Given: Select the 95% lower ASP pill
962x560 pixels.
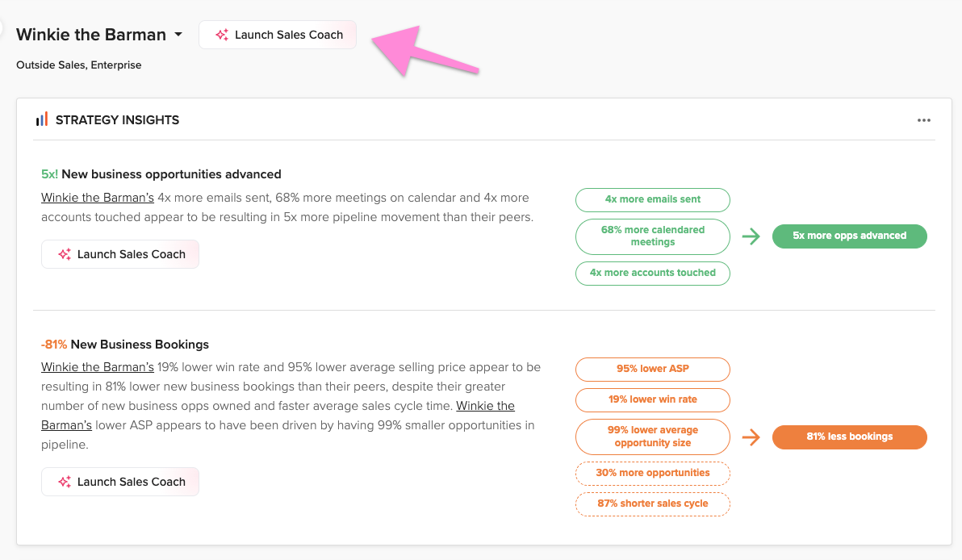Looking at the screenshot, I should point(653,369).
